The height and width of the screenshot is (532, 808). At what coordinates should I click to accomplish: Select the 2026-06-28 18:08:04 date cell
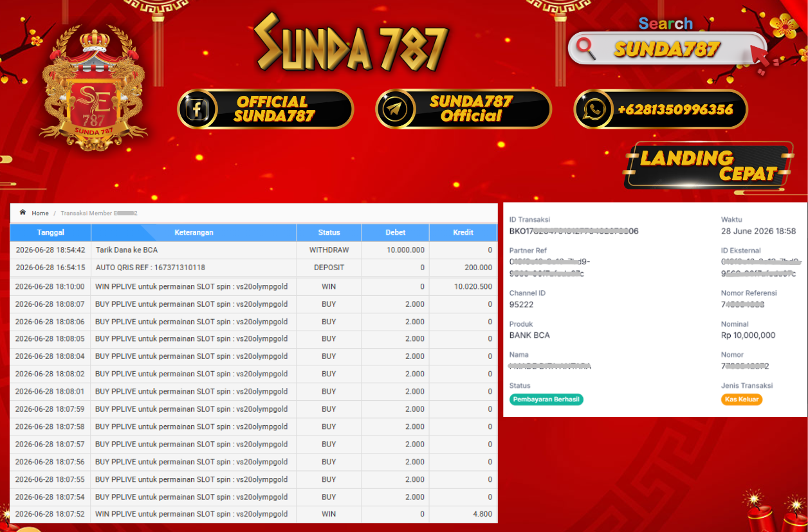click(50, 356)
